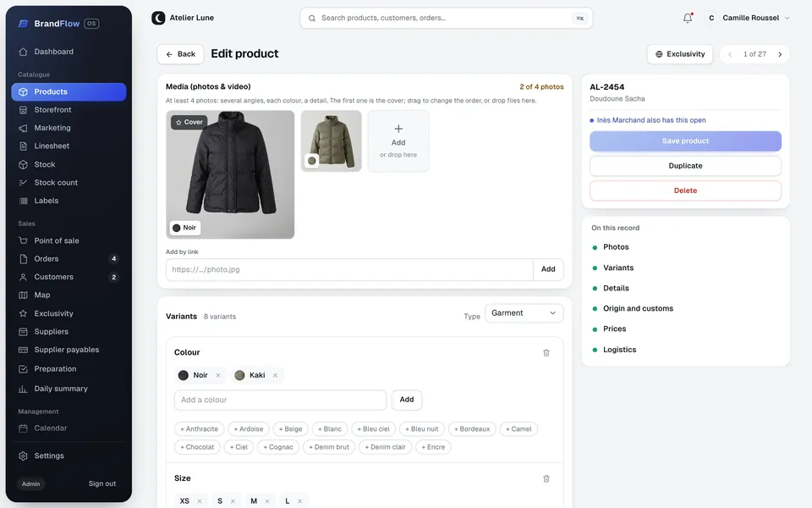812x508 pixels.
Task: Click the search magnifier icon
Action: (312, 18)
